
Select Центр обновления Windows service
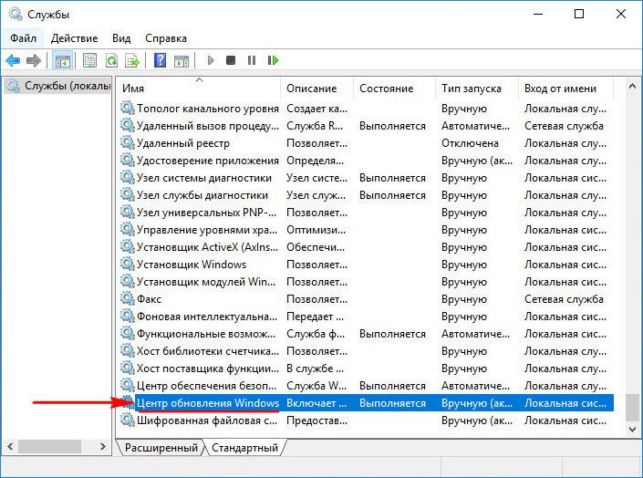click(x=367, y=403)
